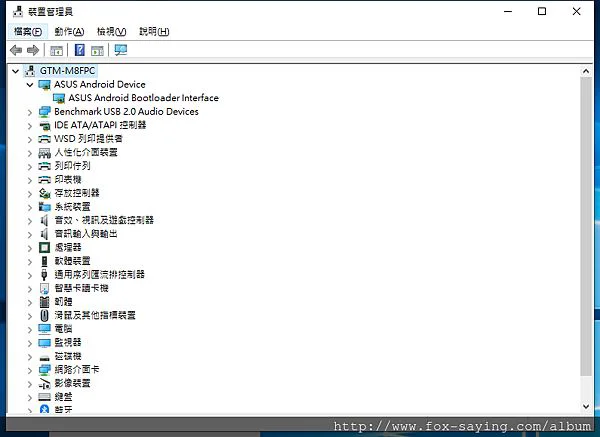Select the 磁碟機 label

click(x=68, y=356)
